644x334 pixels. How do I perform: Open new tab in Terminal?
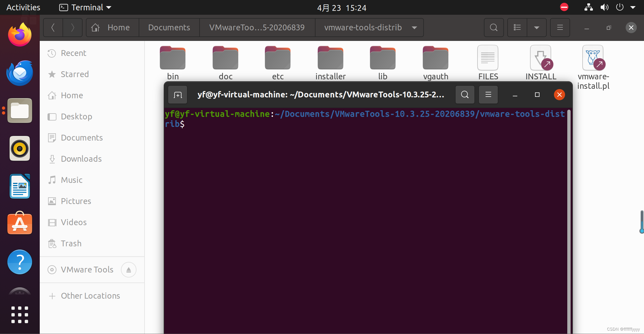coord(178,95)
